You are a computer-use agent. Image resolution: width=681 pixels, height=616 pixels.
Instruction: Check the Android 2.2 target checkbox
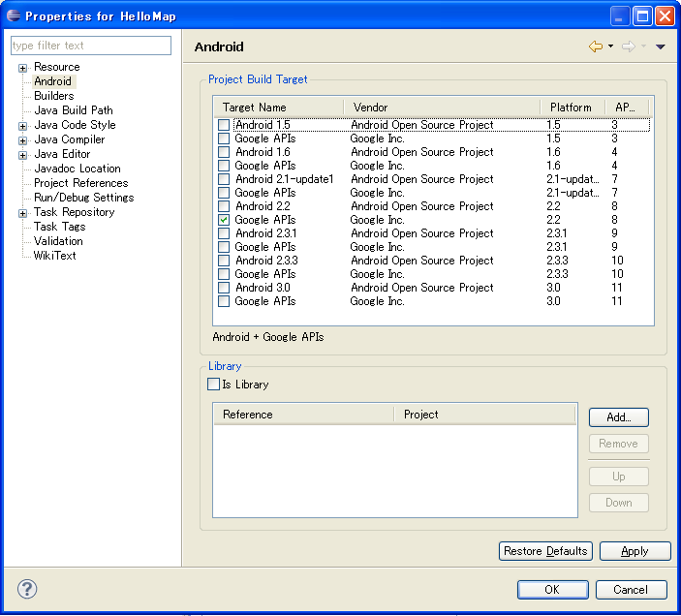[224, 206]
